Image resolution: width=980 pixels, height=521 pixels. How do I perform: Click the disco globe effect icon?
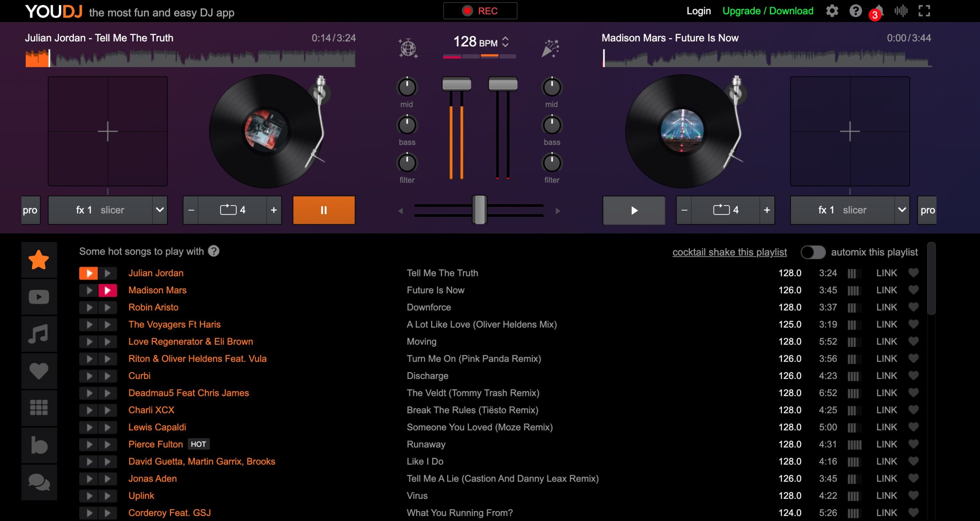tap(408, 48)
